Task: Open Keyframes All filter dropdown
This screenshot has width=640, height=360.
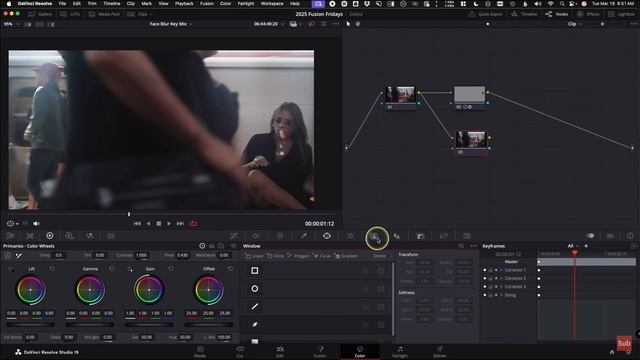Action: pos(573,246)
